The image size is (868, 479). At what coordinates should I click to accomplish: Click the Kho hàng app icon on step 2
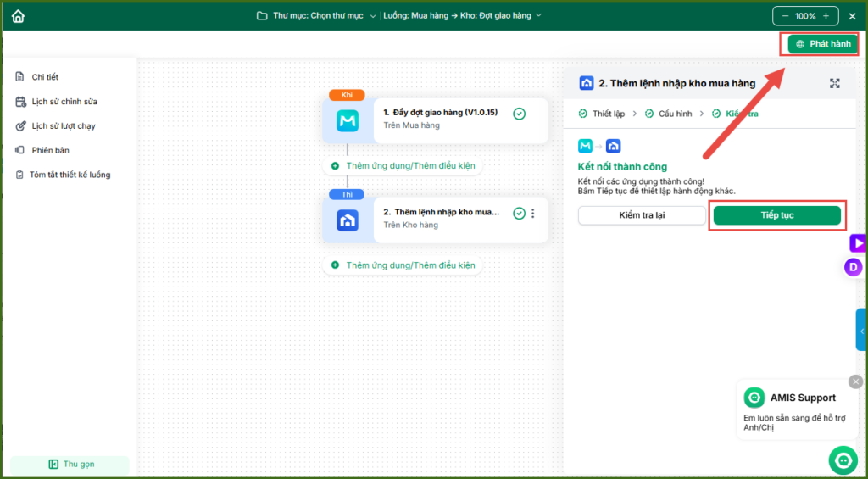[x=348, y=221]
